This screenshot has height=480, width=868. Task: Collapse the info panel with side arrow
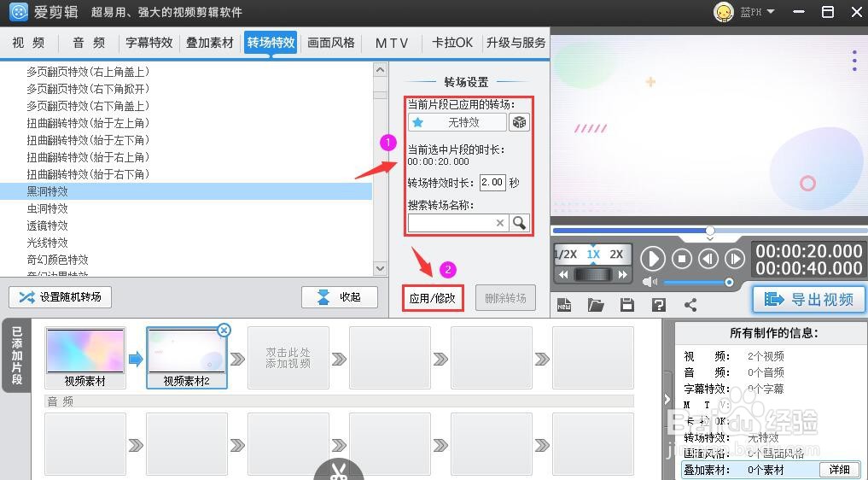tap(667, 399)
